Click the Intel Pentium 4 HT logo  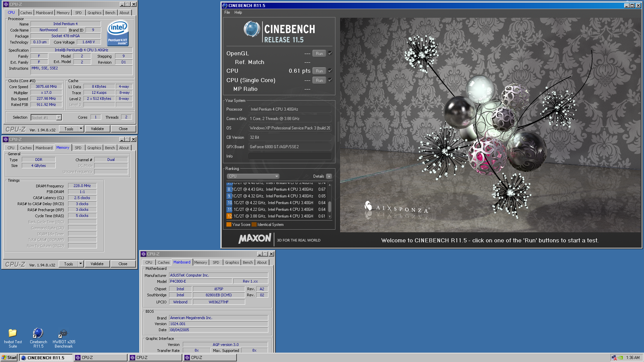(118, 33)
